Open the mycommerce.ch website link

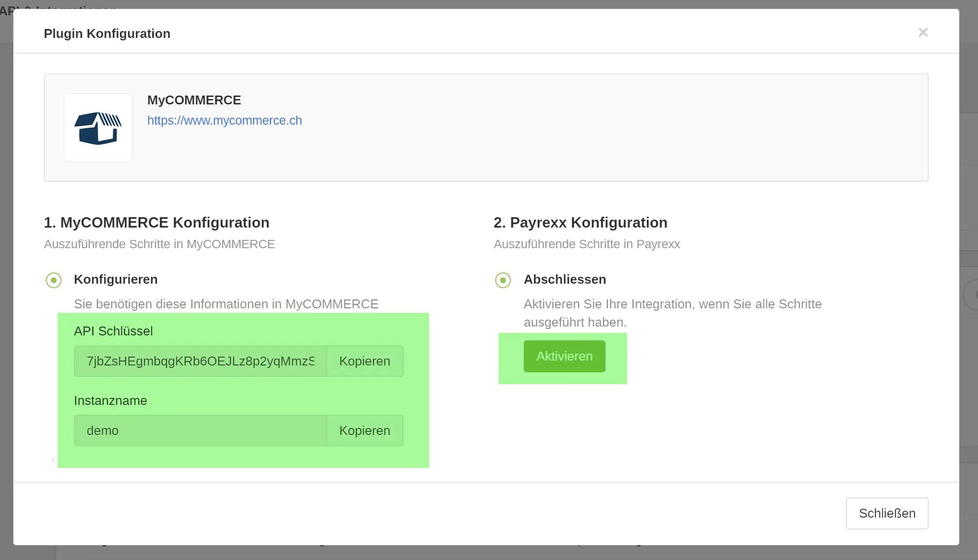(224, 121)
